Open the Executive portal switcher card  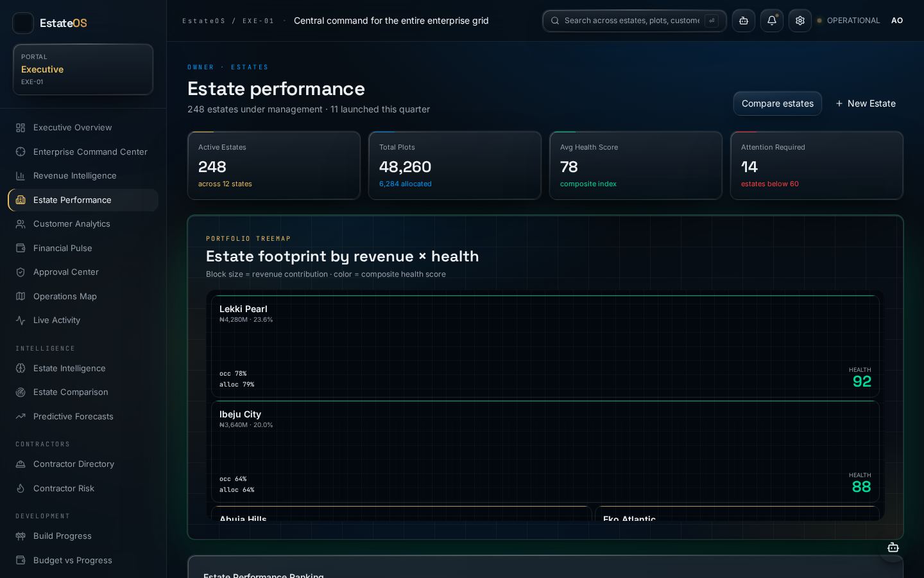pyautogui.click(x=83, y=69)
